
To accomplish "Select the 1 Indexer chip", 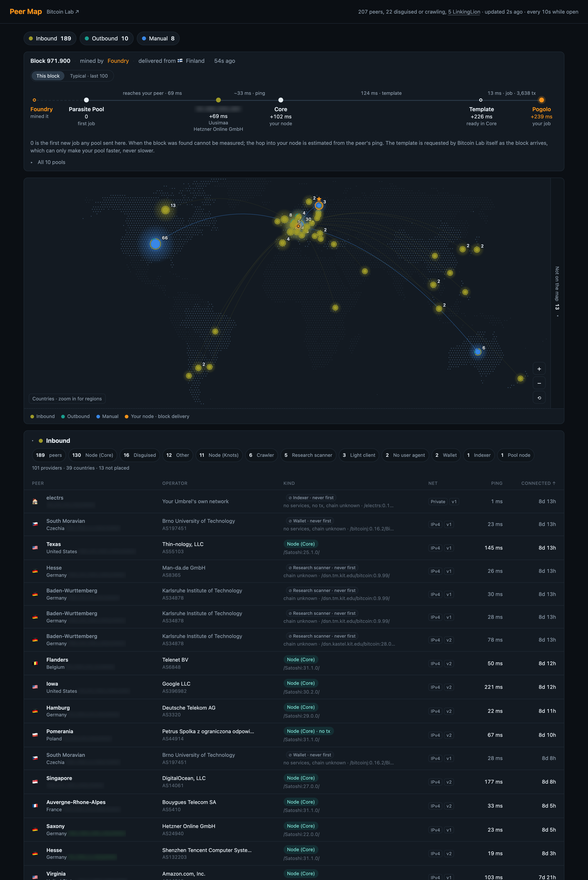I will tap(479, 455).
